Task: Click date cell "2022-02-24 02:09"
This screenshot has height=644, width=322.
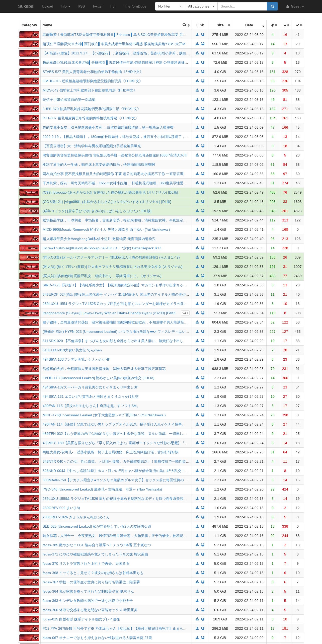Action: click(249, 638)
